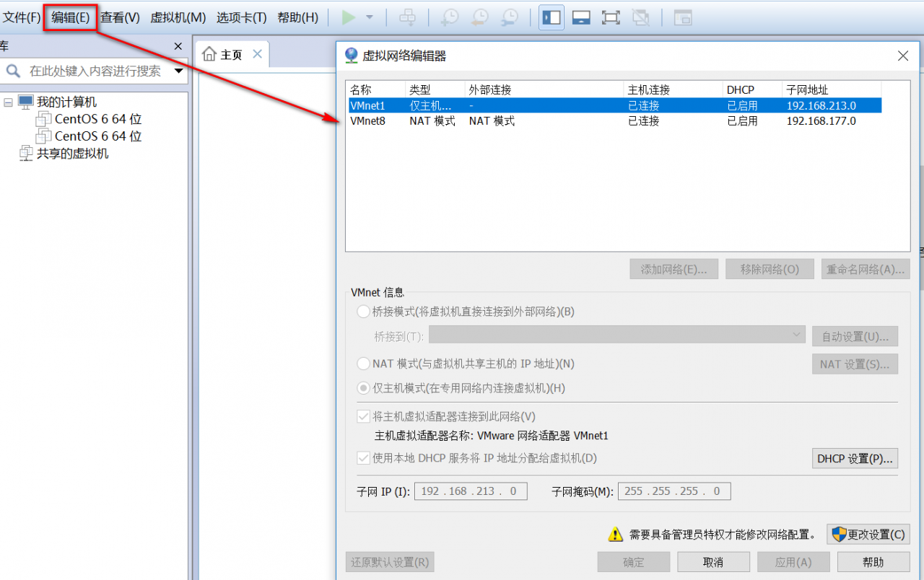
Task: Click the 192.168.177.0 subnet address cell
Action: pos(821,121)
